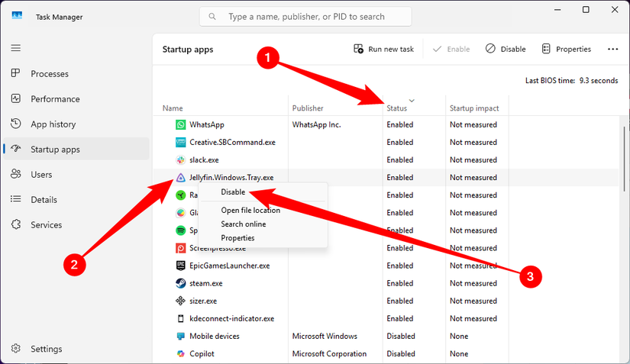
Task: Switch to the Processes tab
Action: pyautogui.click(x=50, y=74)
